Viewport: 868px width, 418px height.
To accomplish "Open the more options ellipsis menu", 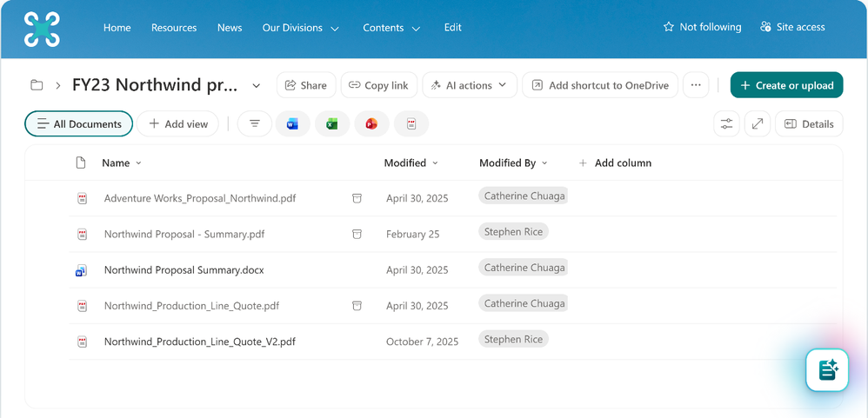I will click(x=696, y=85).
